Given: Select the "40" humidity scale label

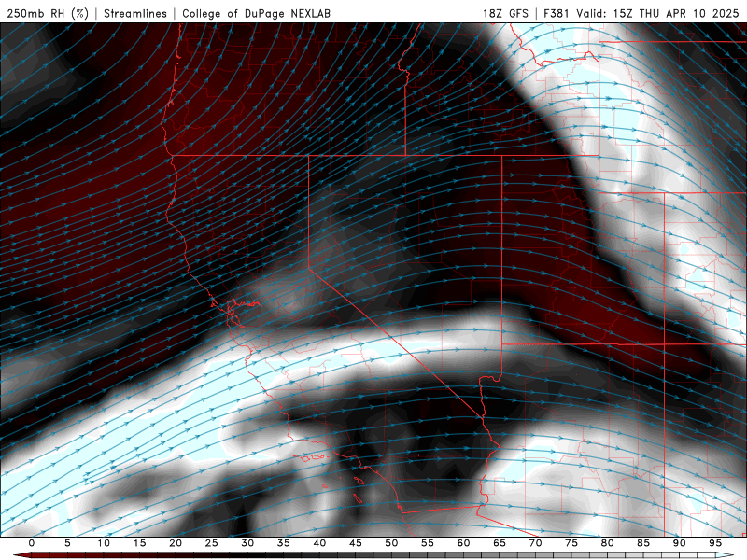Looking at the screenshot, I should pyautogui.click(x=319, y=543).
